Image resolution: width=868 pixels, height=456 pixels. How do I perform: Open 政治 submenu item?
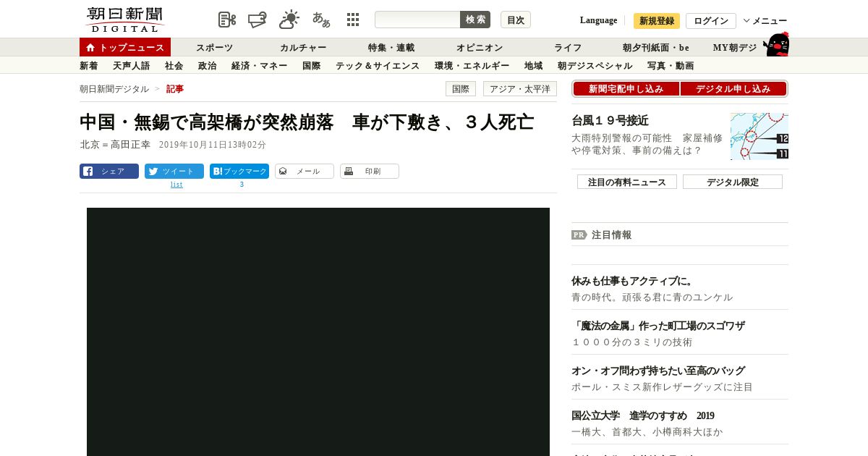208,66
